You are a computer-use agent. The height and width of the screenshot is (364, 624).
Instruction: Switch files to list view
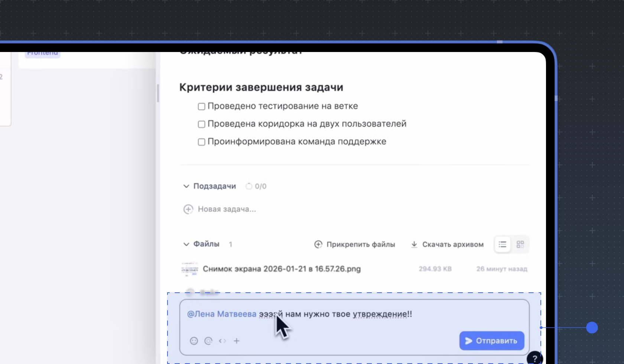(503, 244)
